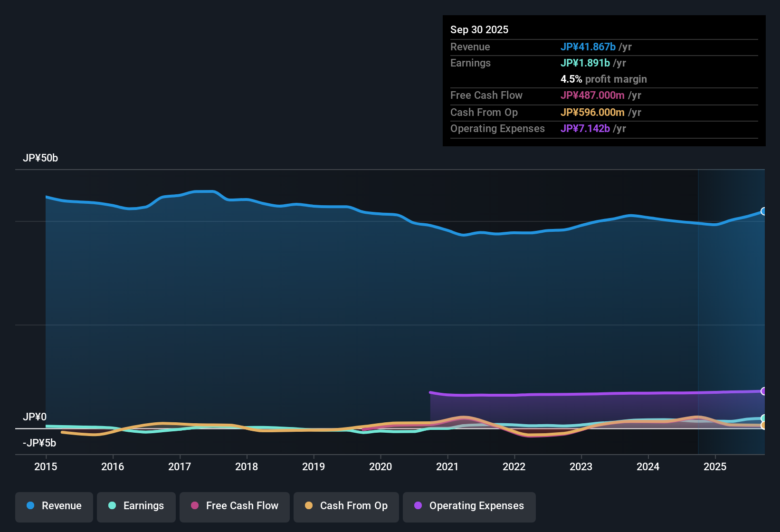Click the Earnings endpoint circle near chart edge
Viewport: 780px width, 532px height.
click(764, 419)
